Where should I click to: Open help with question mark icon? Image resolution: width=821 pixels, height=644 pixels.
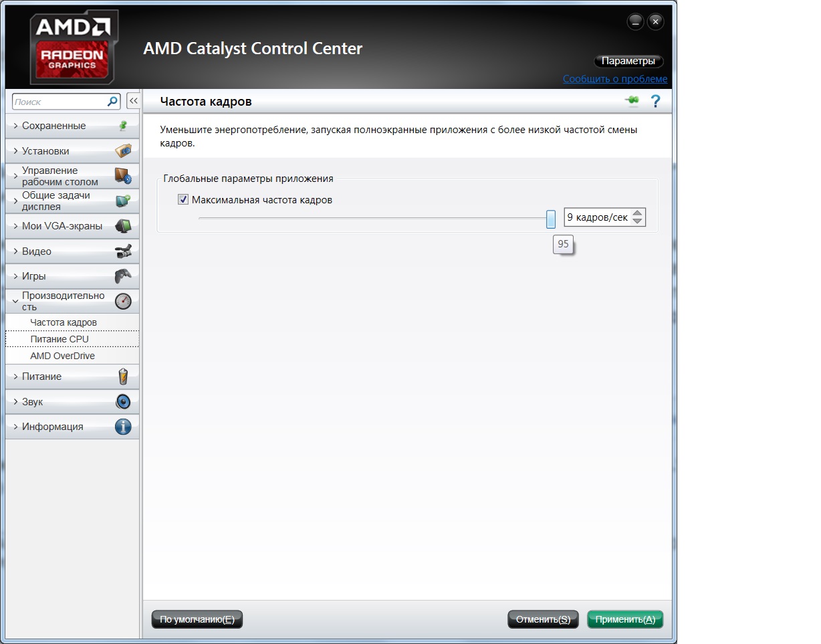coord(656,101)
